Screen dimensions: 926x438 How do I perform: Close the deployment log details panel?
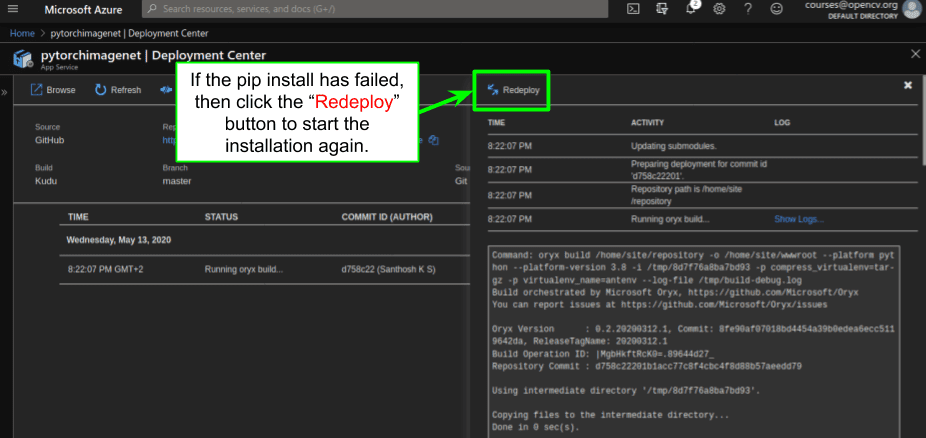pyautogui.click(x=908, y=85)
